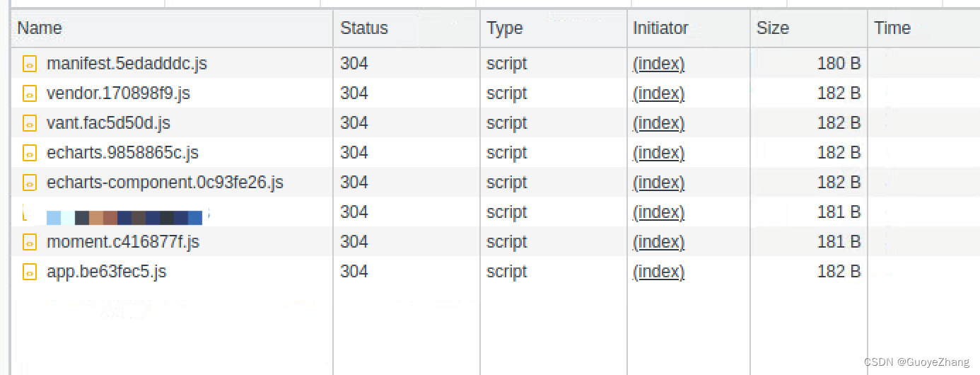980x375 pixels.
Task: Click the 182 B size of echarts-component.0c93fe26.js
Action: pyautogui.click(x=839, y=183)
